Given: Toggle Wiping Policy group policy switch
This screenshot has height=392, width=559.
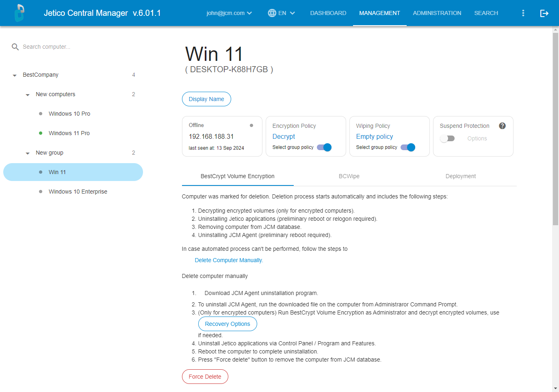Looking at the screenshot, I should pyautogui.click(x=408, y=147).
